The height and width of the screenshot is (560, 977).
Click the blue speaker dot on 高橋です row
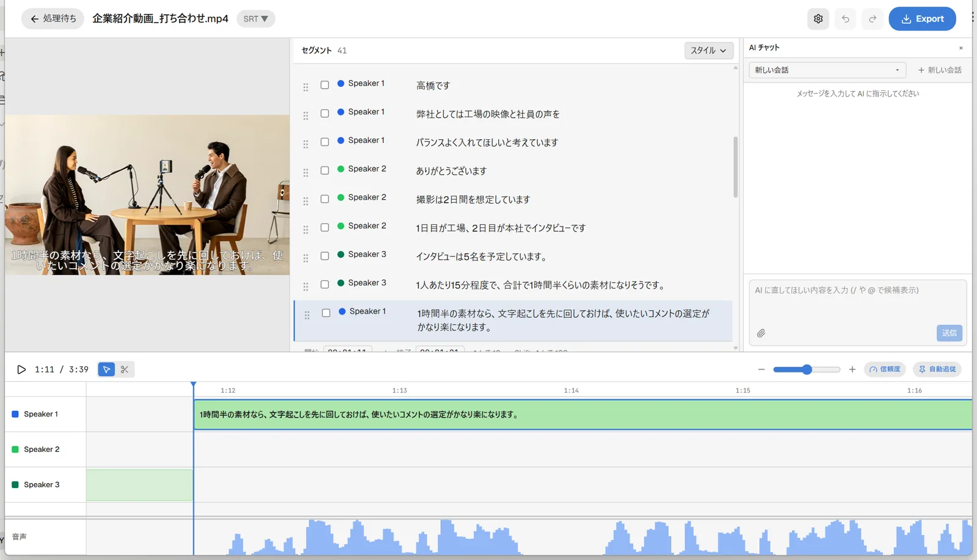[x=341, y=83]
